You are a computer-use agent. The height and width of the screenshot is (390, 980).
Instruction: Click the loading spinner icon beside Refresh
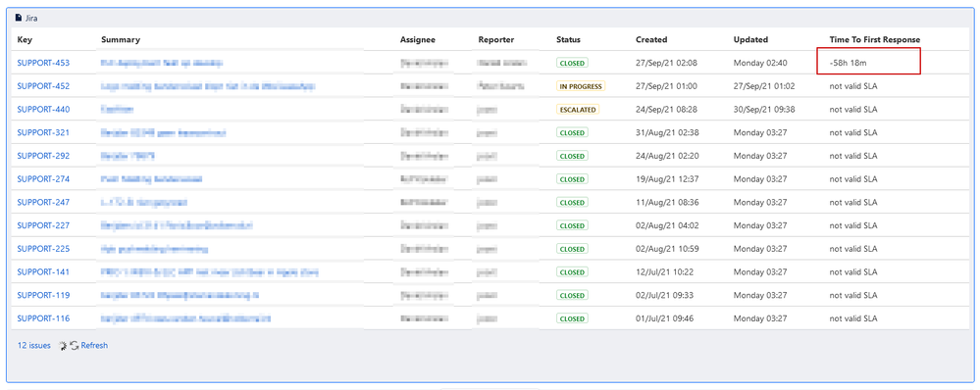[x=63, y=345]
